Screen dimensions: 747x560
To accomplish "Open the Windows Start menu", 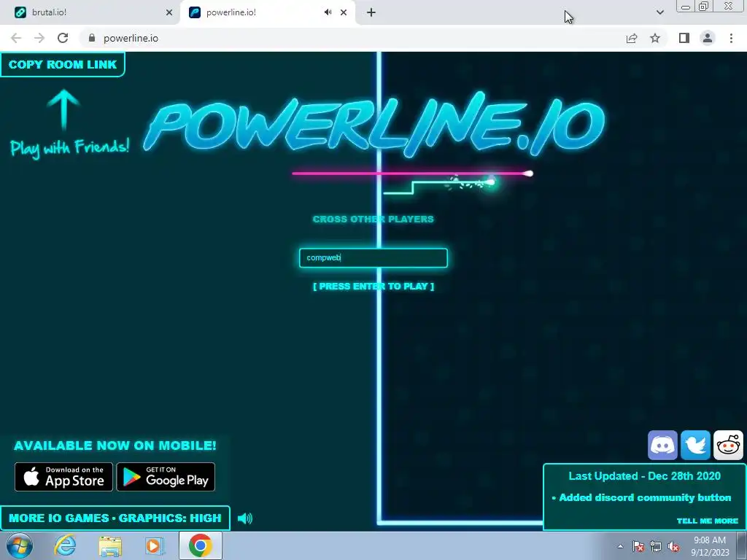I will [x=19, y=545].
